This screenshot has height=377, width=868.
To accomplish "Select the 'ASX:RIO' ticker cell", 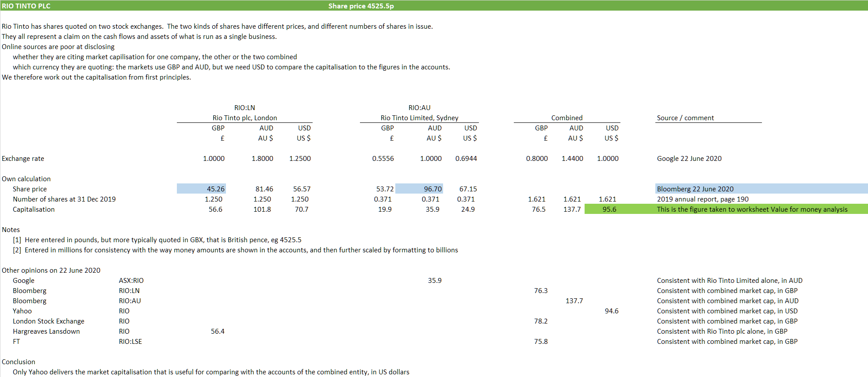I will click(131, 280).
